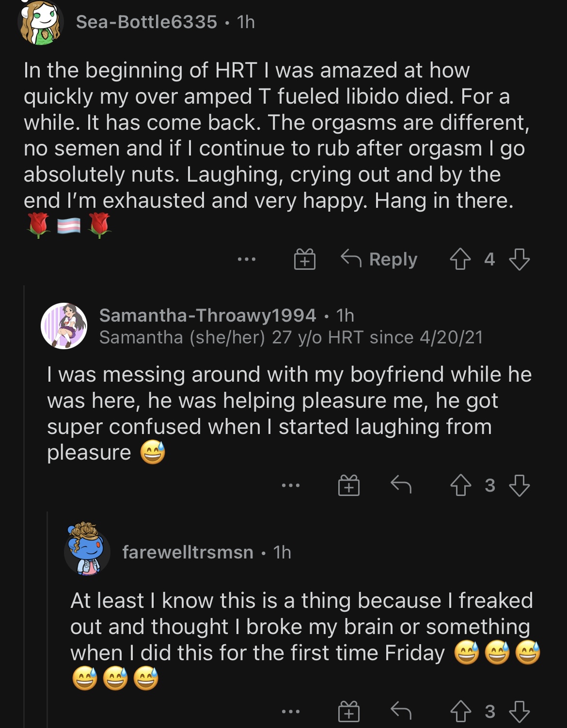Give award to farewelltrsmsn's comment
This screenshot has height=728, width=567.
pos(349,712)
